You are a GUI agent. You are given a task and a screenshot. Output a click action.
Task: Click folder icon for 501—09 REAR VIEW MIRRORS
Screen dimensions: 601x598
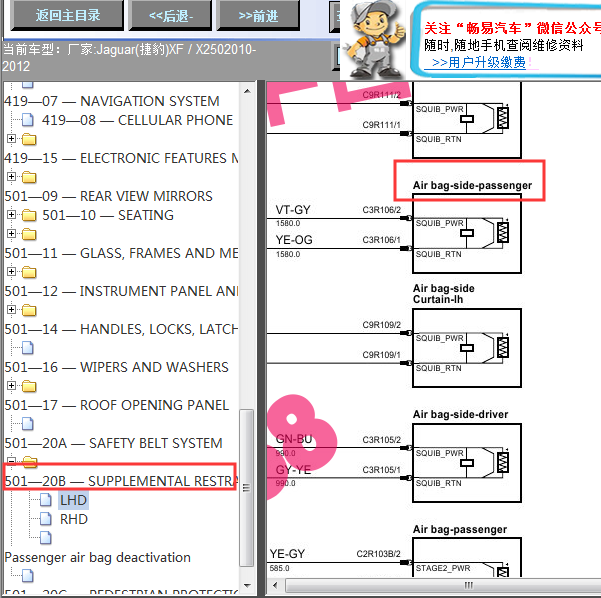pos(29,177)
